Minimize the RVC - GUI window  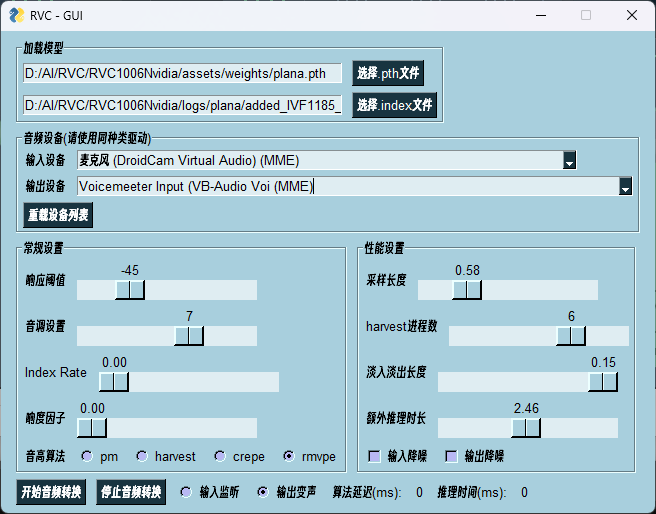(x=541, y=15)
